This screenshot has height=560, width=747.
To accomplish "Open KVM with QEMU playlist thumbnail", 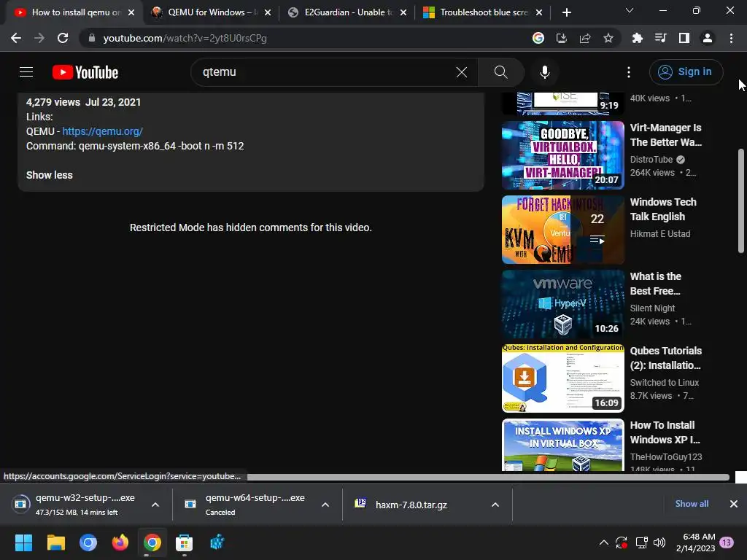I will point(562,230).
